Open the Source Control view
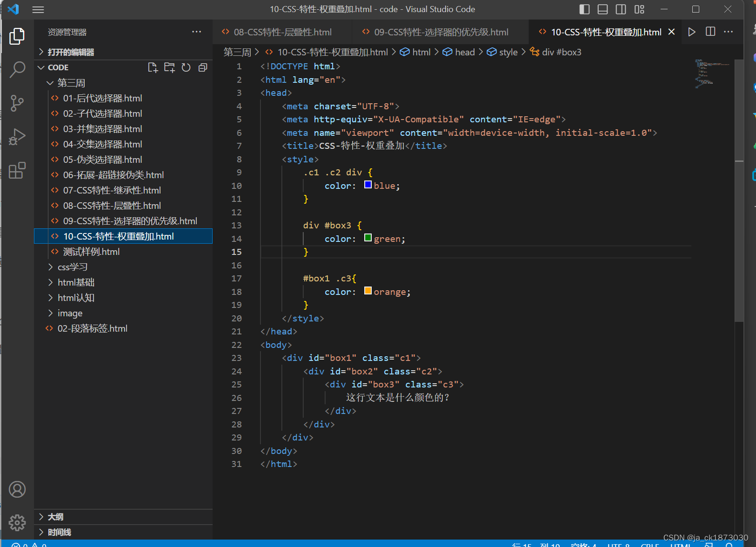The image size is (756, 547). pos(17,103)
